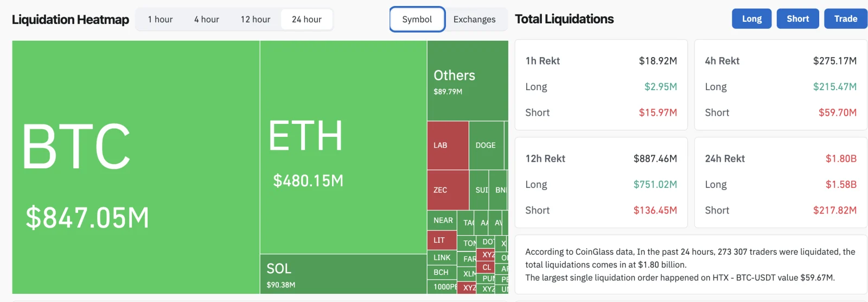
Task: Click the 4h Rekt total $275.17M
Action: click(835, 61)
